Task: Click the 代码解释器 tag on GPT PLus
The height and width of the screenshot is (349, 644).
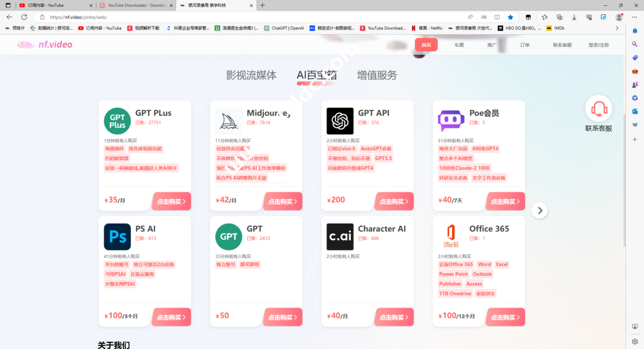Action: coord(117,158)
